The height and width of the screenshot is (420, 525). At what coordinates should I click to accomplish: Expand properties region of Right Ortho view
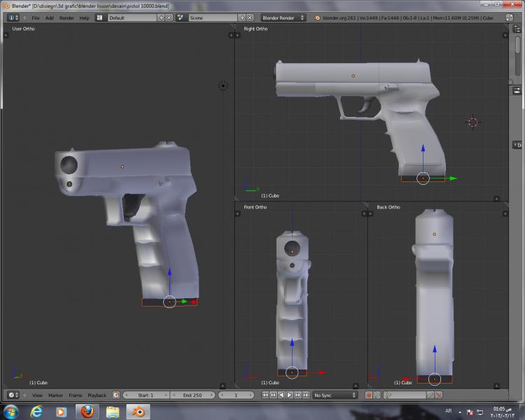pyautogui.click(x=505, y=35)
